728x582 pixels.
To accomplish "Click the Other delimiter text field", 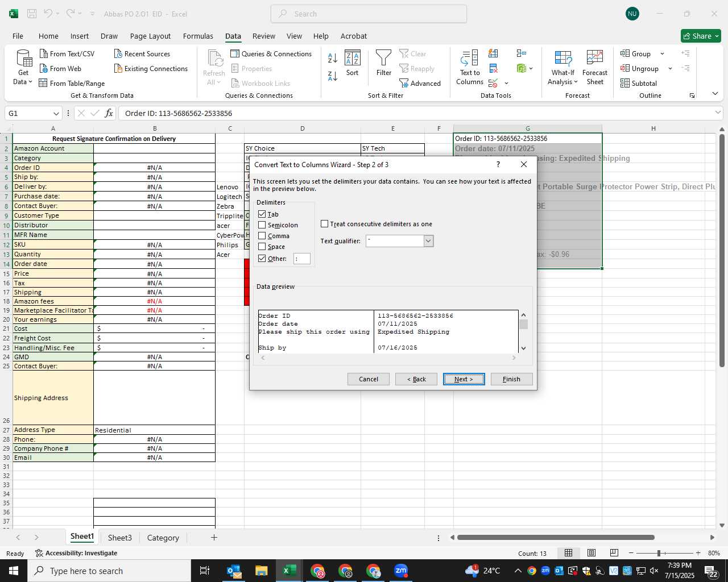I will (x=302, y=259).
